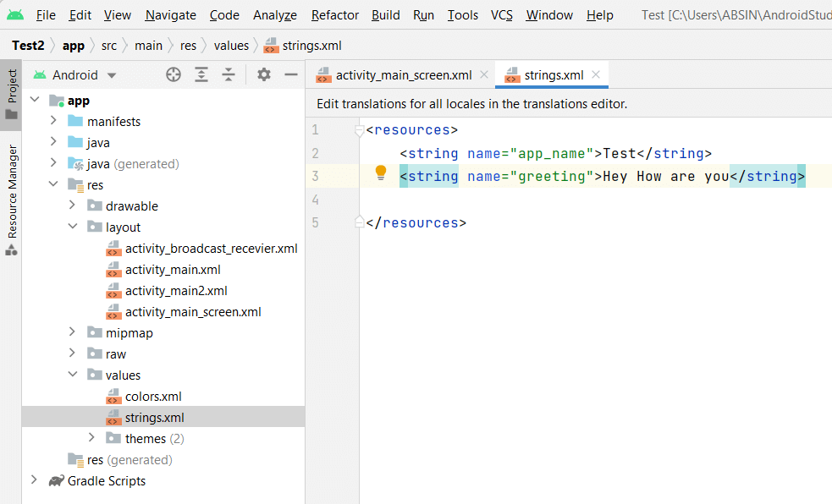The width and height of the screenshot is (832, 504).
Task: Click Collapse All in Project panel toolbar
Action: [228, 74]
